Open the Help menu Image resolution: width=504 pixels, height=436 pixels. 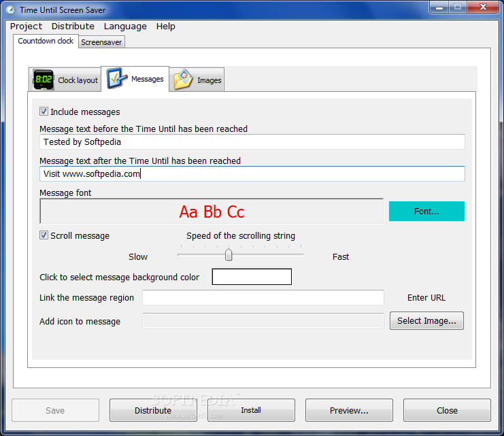(165, 27)
